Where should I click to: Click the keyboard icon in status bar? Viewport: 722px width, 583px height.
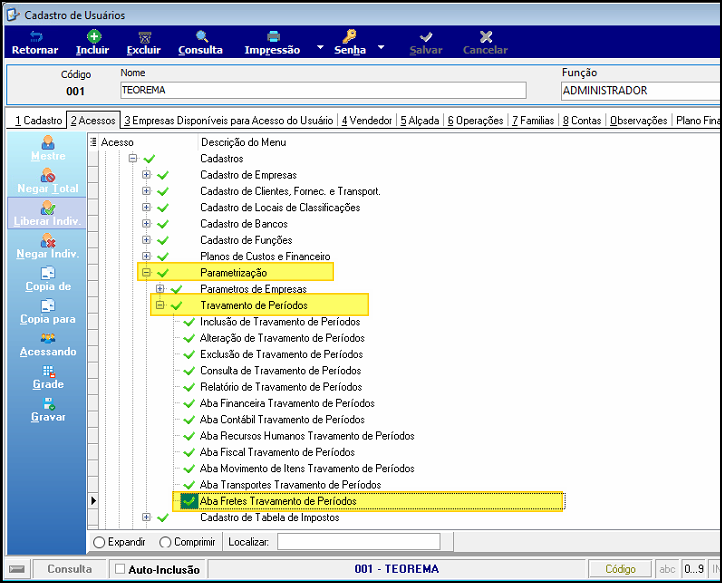click(x=17, y=569)
